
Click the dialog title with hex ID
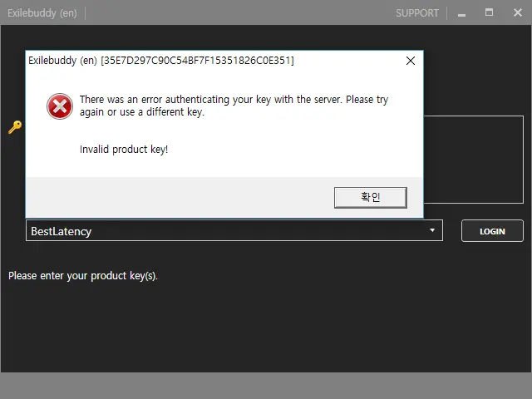pyautogui.click(x=161, y=61)
